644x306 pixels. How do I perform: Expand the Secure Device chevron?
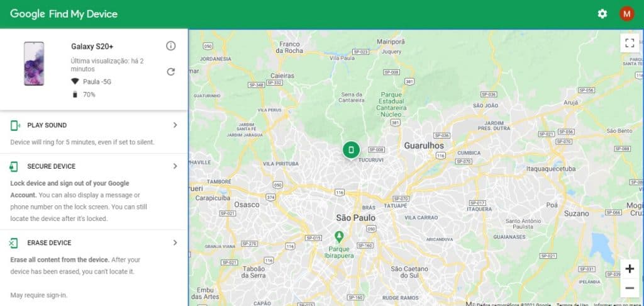[x=175, y=166]
